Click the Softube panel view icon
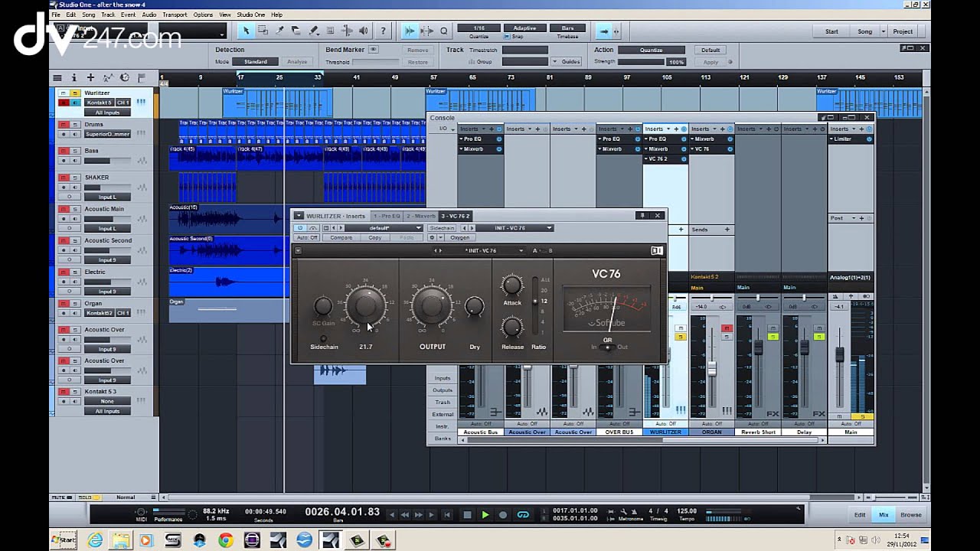The width and height of the screenshot is (980, 551). coord(656,250)
